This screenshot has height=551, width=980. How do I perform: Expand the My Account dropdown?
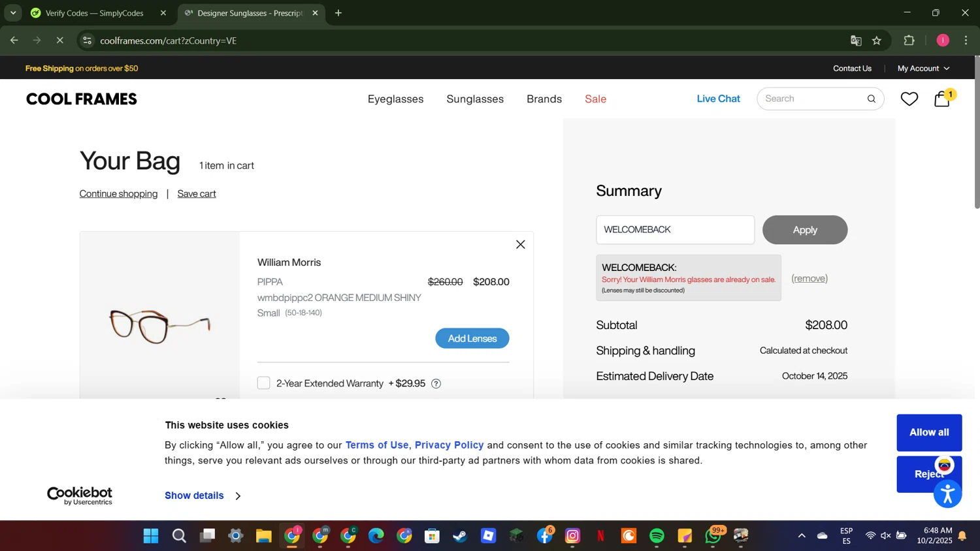pyautogui.click(x=923, y=69)
